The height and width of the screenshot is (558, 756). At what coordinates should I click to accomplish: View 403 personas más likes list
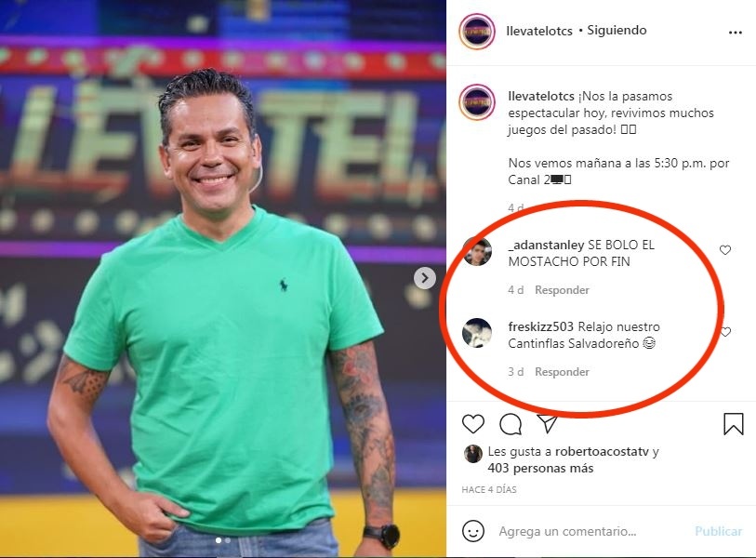[x=540, y=469]
